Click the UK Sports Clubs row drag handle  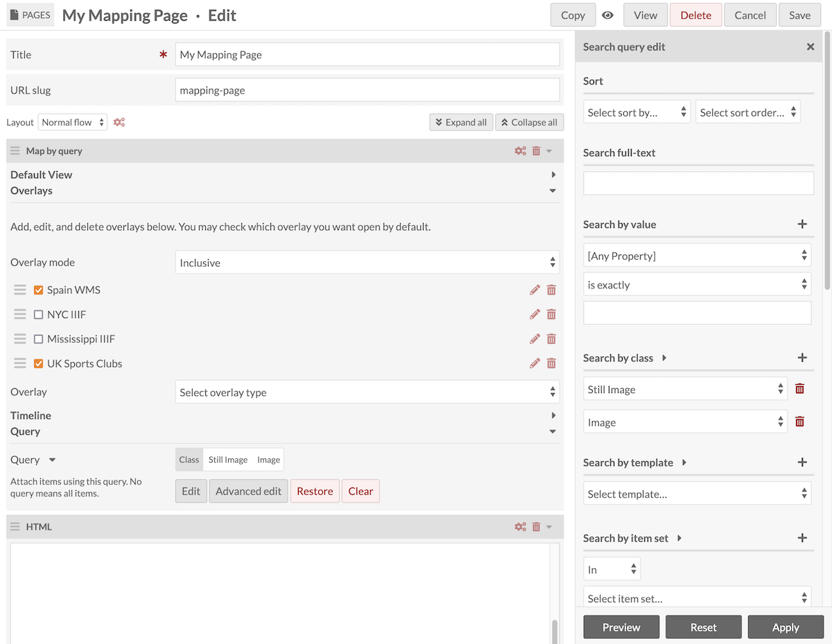[x=20, y=363]
